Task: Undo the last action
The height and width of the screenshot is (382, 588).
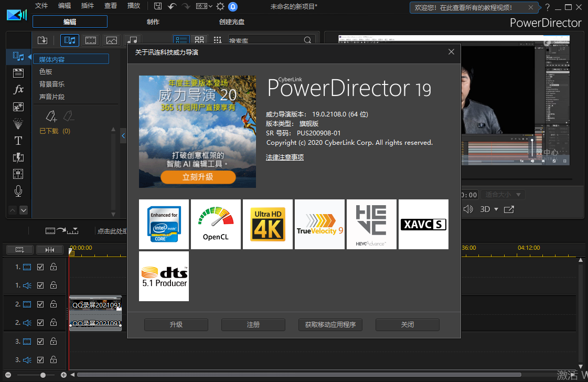Action: point(172,6)
